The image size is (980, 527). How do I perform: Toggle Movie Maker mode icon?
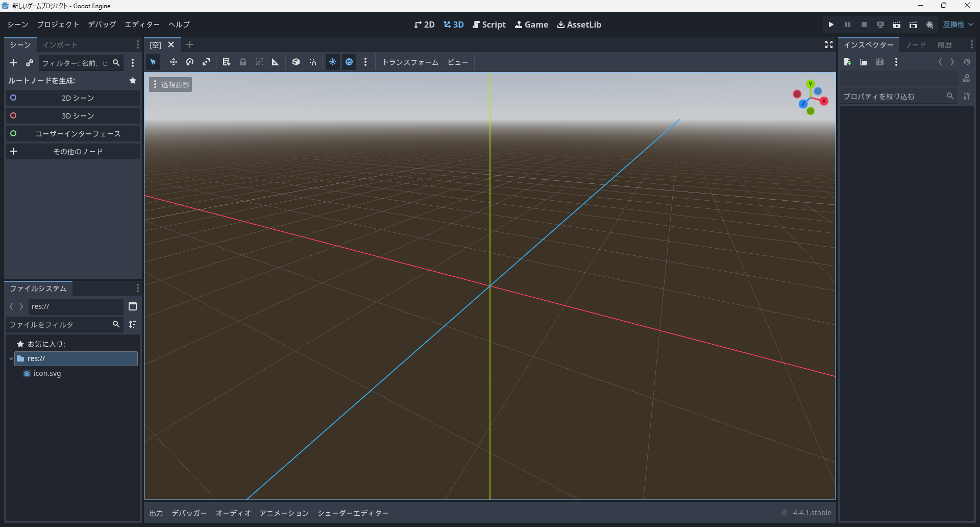click(929, 25)
